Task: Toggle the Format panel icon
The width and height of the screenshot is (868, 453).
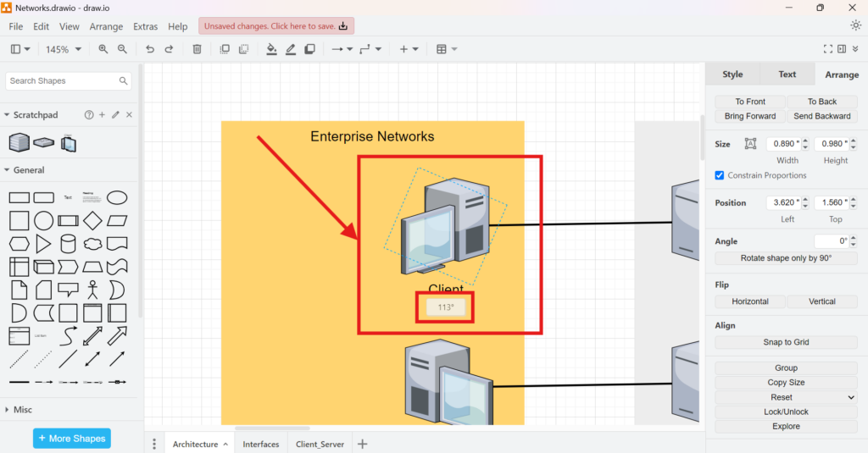Action: [842, 49]
